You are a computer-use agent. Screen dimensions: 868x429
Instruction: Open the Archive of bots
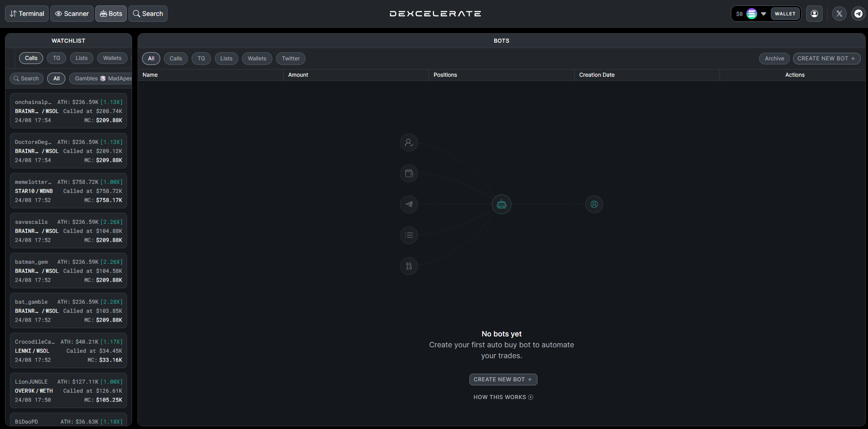pos(774,58)
